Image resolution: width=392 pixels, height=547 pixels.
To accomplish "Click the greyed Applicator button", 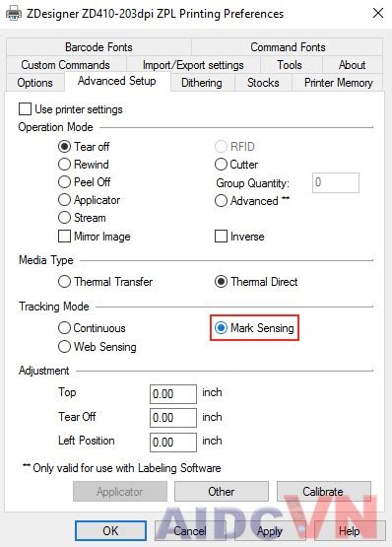I will pos(120,492).
